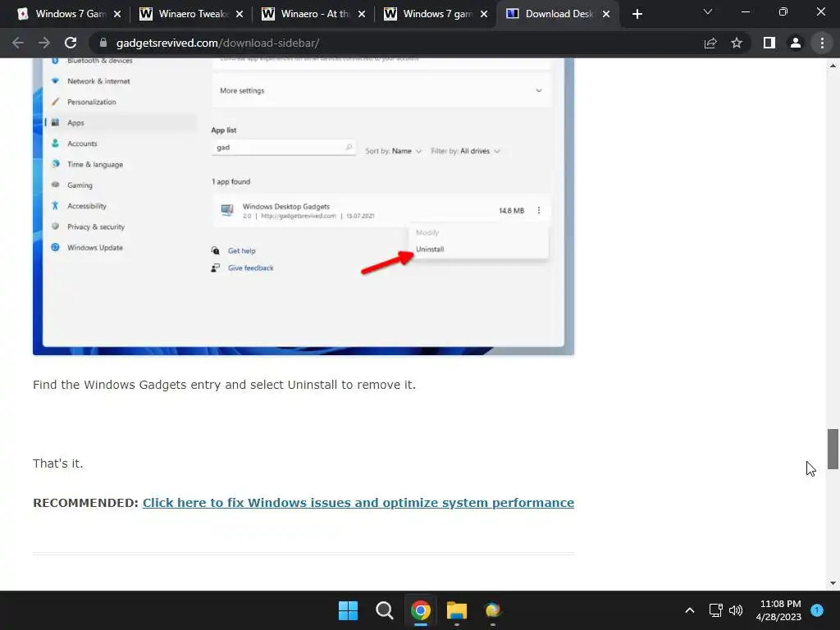Select the Download Desk tab

[x=558, y=14]
